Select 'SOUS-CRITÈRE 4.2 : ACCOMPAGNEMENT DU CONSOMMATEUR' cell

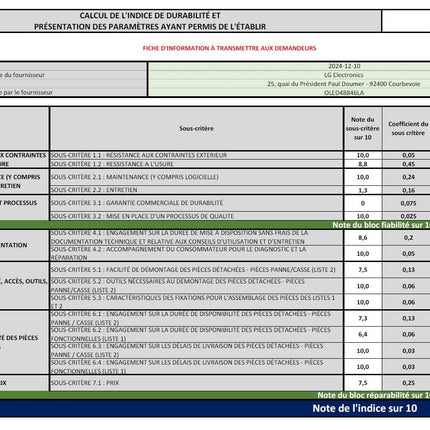pyautogui.click(x=196, y=254)
